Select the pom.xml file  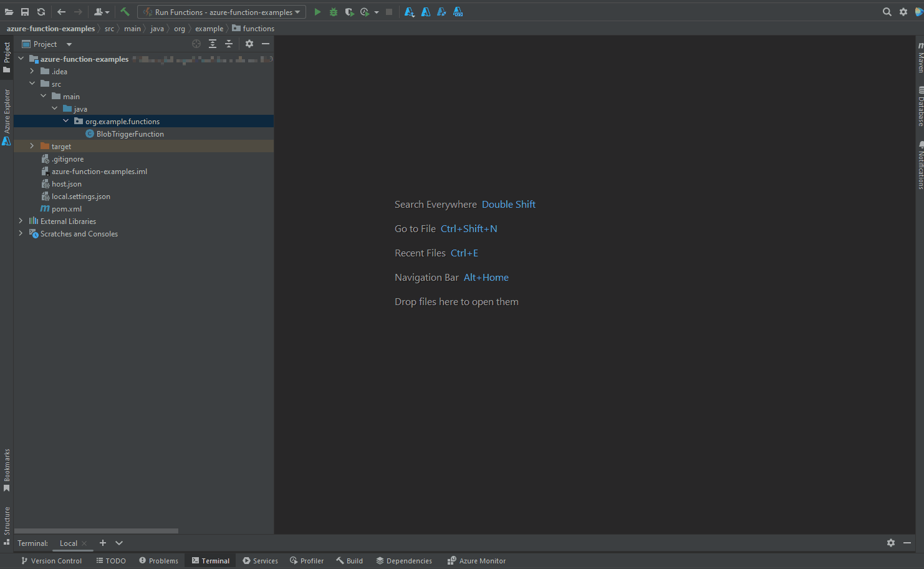pyautogui.click(x=61, y=209)
